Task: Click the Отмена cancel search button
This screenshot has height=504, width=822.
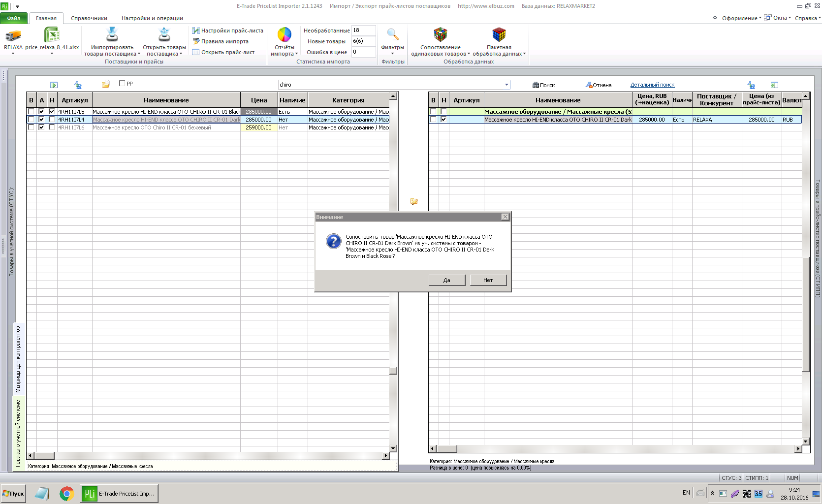Action: [598, 85]
